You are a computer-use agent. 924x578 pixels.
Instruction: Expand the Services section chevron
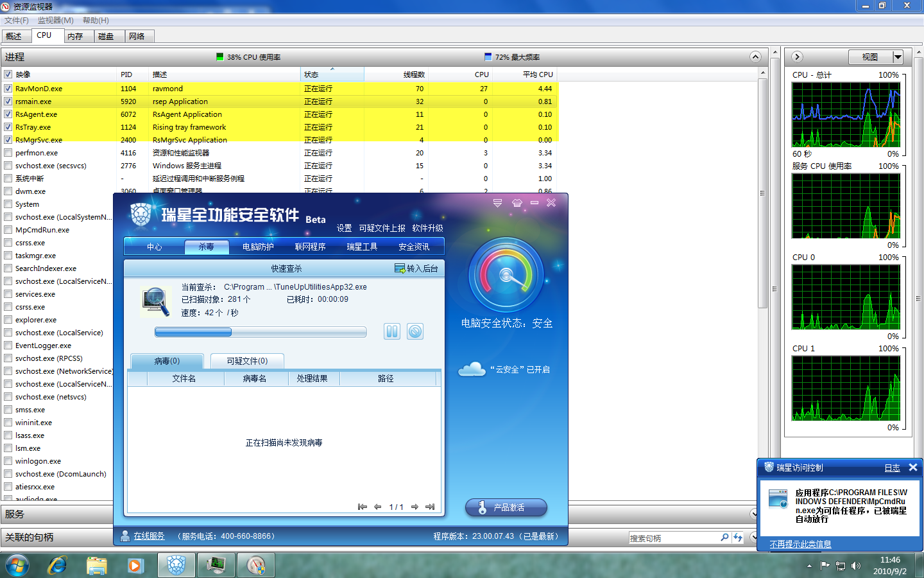coord(754,514)
